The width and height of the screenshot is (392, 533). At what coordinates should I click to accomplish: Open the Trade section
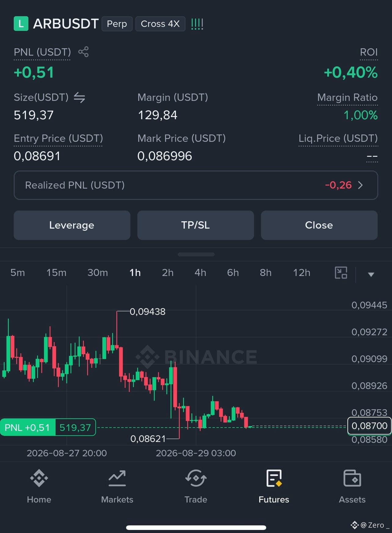[x=196, y=487]
